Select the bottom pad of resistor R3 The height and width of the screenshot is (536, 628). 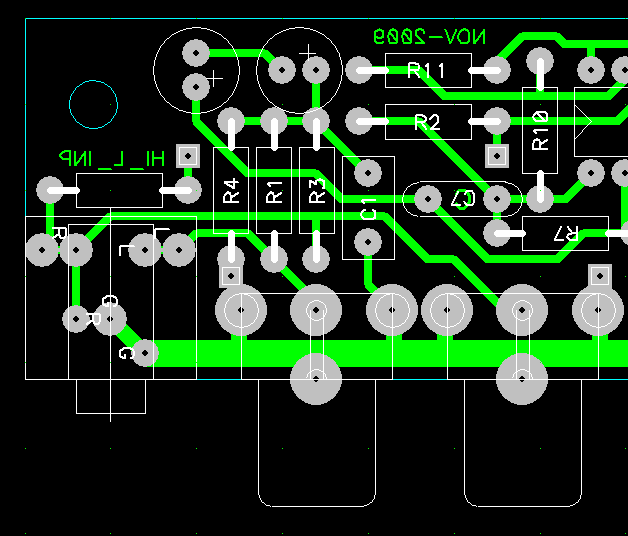pos(316,259)
